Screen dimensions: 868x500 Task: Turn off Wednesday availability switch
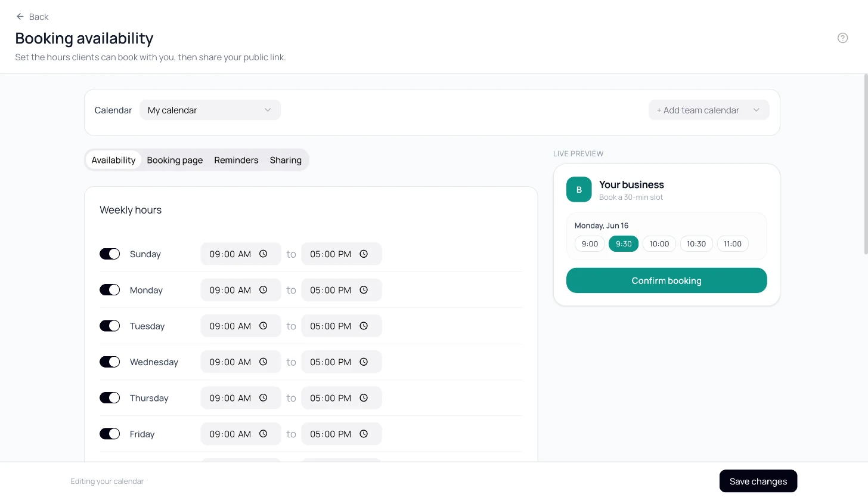click(x=110, y=362)
